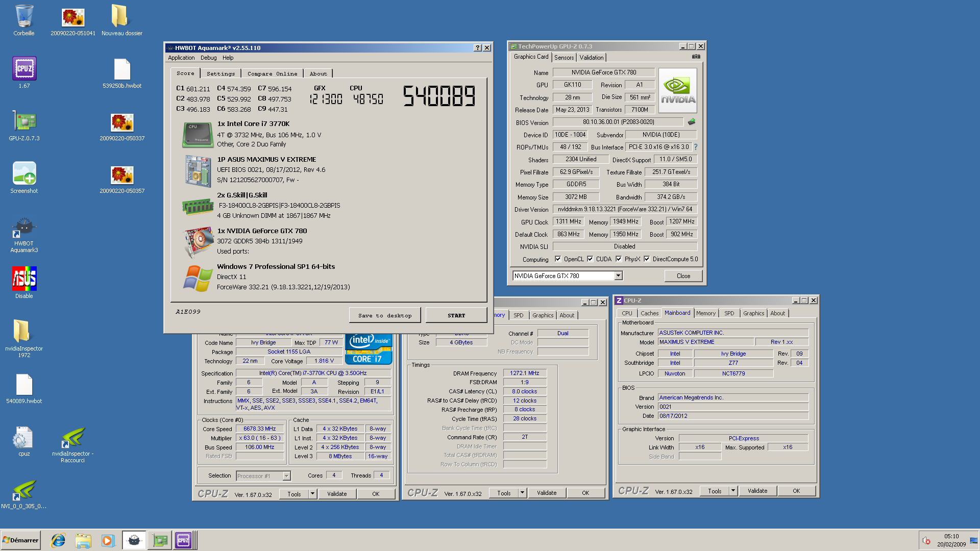Screen dimensions: 980x551
Task: Open the NVI_0_0_305_0 desktop shortcut
Action: [x=24, y=494]
